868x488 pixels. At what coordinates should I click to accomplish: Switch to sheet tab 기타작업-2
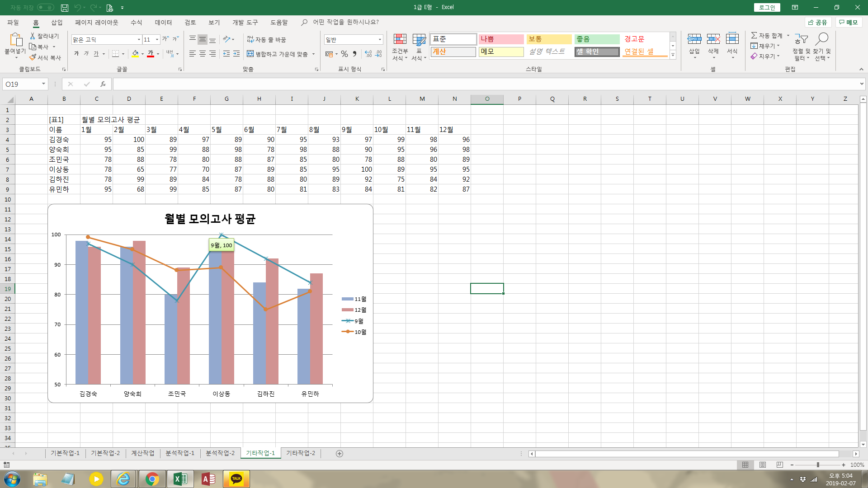pos(301,453)
